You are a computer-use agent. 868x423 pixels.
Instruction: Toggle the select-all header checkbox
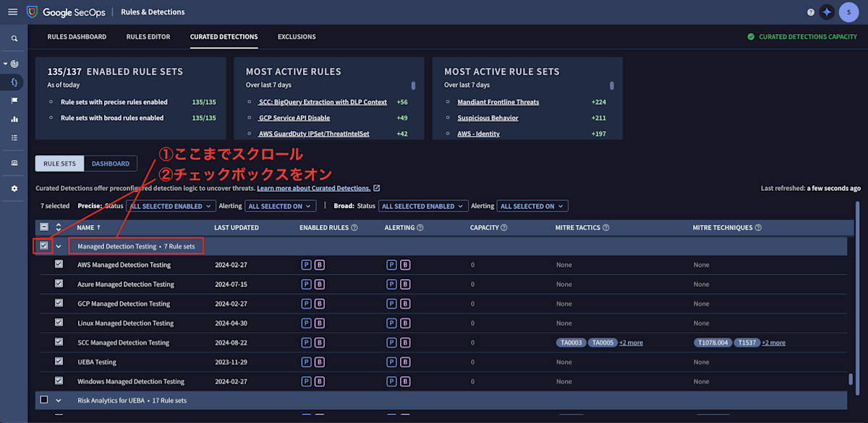coord(44,228)
